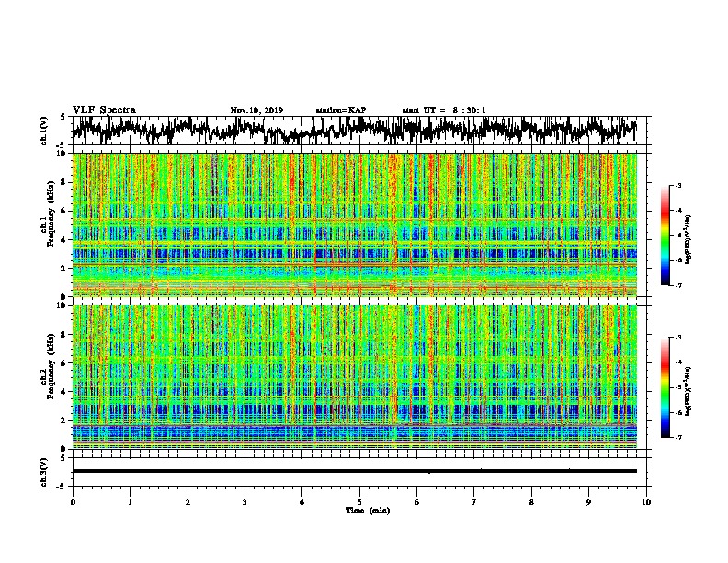
Task: Click the flat ch.3 voltage trace
Action: 354,471
